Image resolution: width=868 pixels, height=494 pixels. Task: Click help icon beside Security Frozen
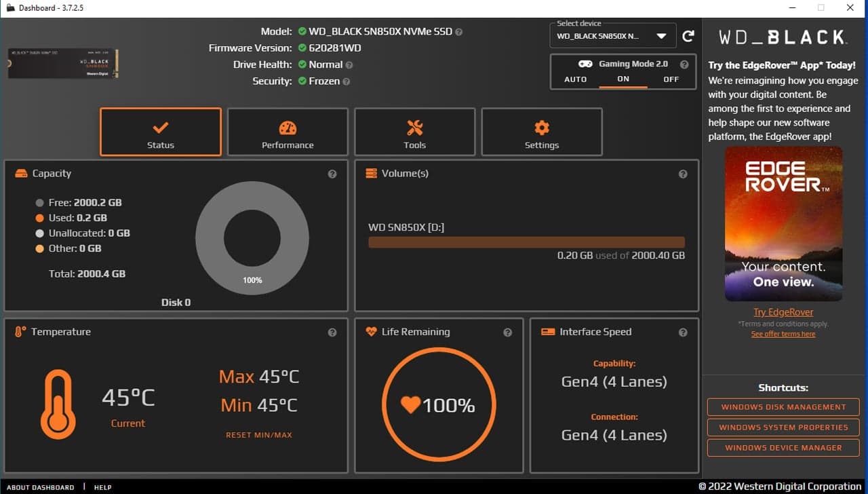(347, 81)
